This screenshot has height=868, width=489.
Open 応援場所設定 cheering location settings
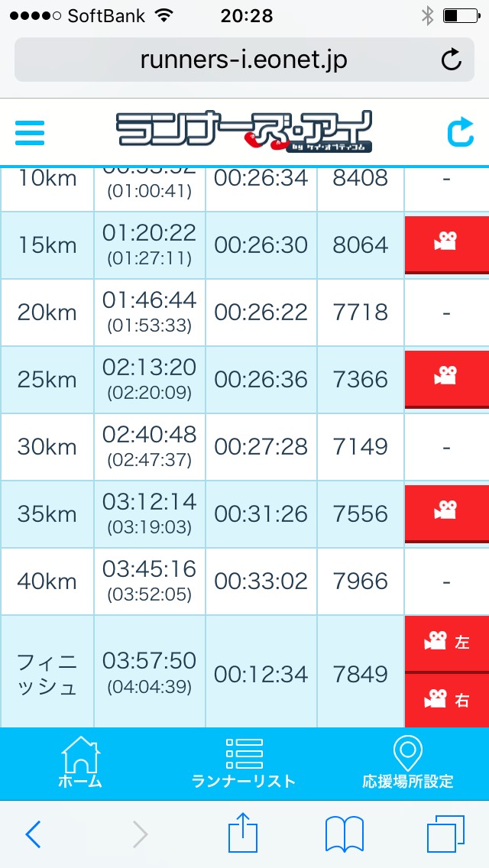407,763
